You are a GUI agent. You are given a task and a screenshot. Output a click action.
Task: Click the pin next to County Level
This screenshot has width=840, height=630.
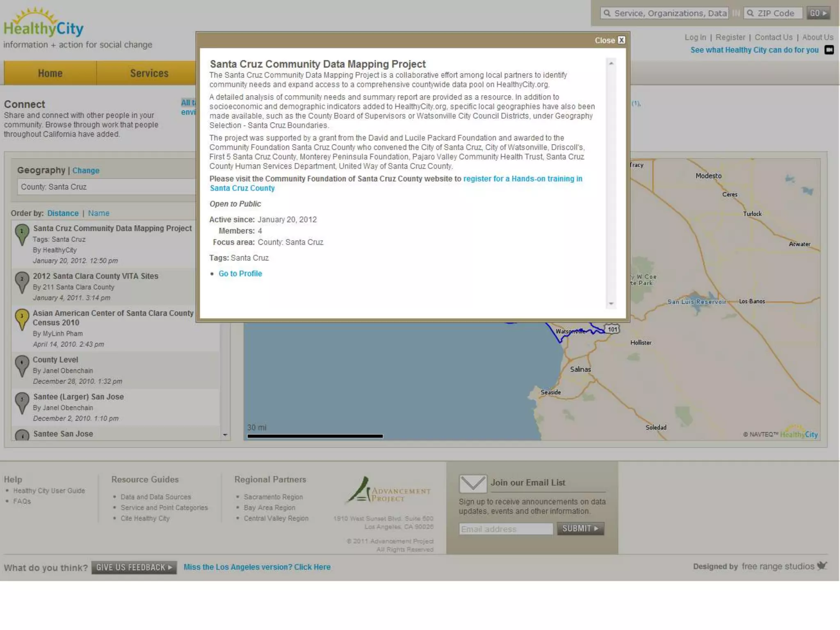[22, 364]
